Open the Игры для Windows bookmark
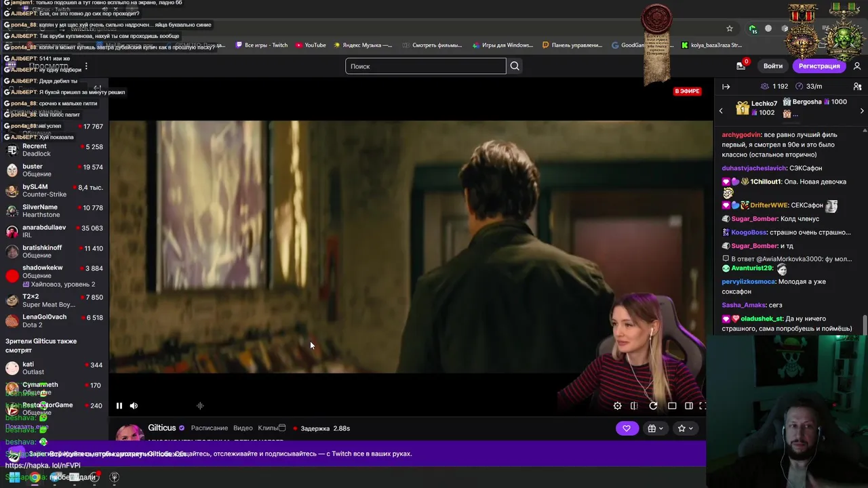 tap(502, 45)
